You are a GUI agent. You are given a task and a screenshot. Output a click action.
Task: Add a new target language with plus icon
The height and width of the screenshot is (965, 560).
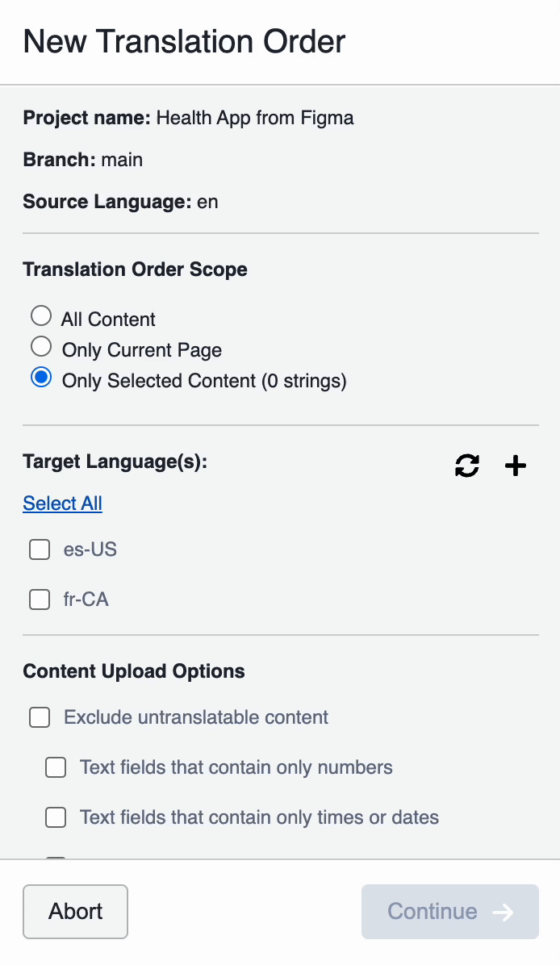click(x=515, y=466)
